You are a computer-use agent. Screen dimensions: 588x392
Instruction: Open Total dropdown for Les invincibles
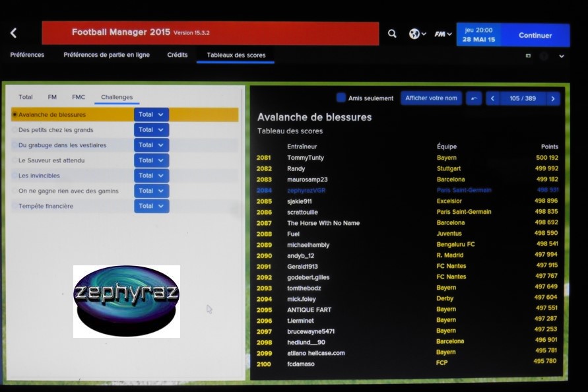click(x=151, y=176)
